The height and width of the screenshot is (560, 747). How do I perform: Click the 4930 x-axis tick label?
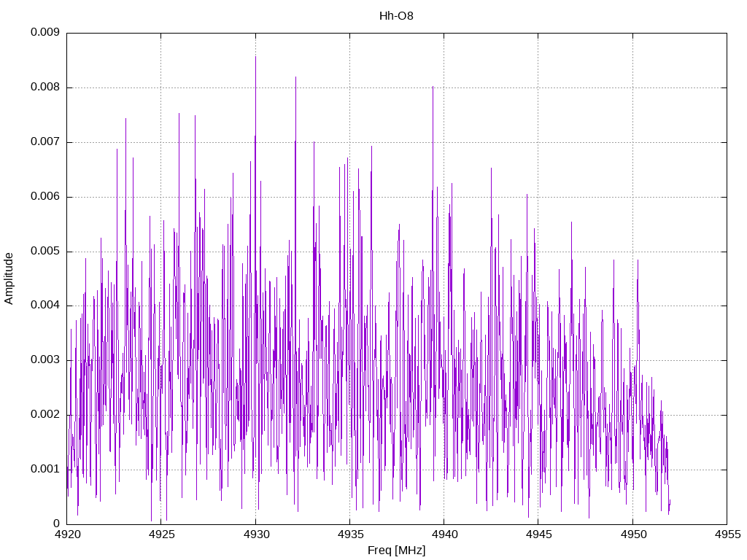(256, 534)
